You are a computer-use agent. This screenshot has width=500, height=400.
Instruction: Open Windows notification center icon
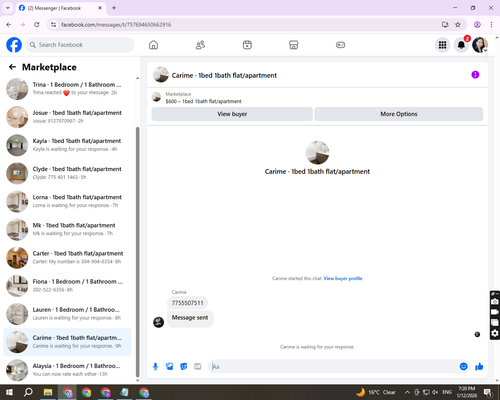coord(488,393)
